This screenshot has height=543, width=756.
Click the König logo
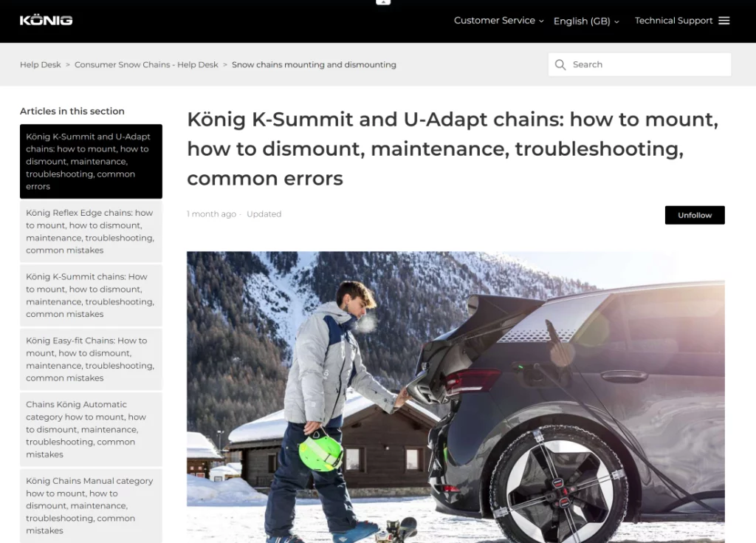coord(46,20)
